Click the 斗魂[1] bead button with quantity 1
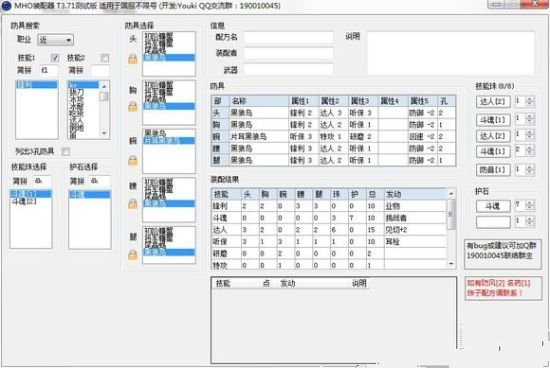Image resolution: width=550 pixels, height=368 pixels. (493, 120)
